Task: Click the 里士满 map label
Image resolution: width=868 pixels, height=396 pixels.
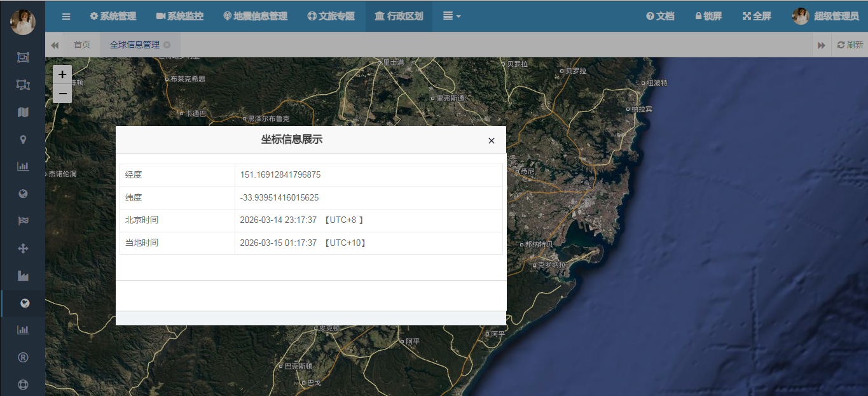Action: point(393,62)
